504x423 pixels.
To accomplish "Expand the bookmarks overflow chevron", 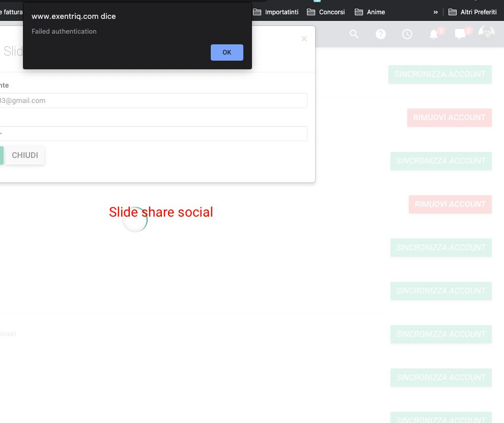I will (435, 12).
